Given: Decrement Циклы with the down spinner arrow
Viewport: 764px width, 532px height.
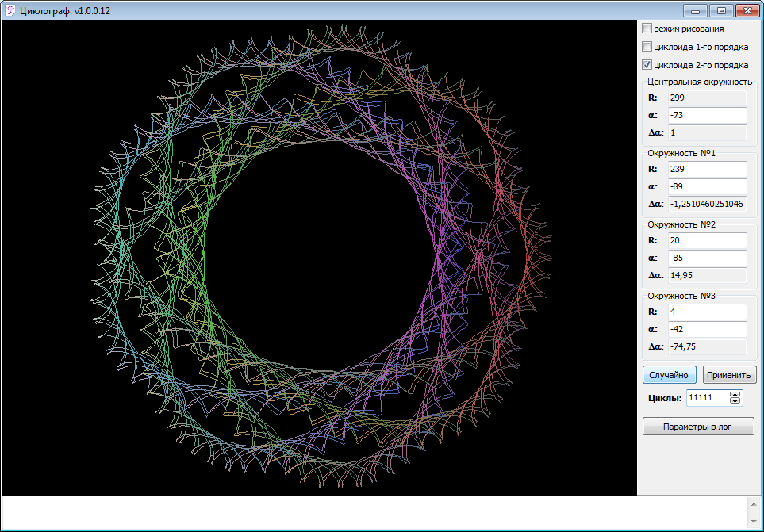Looking at the screenshot, I should (735, 402).
